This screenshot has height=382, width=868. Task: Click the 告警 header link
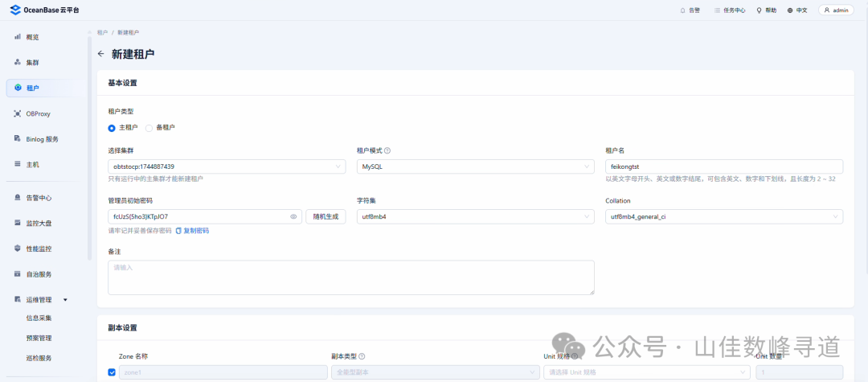(x=694, y=10)
